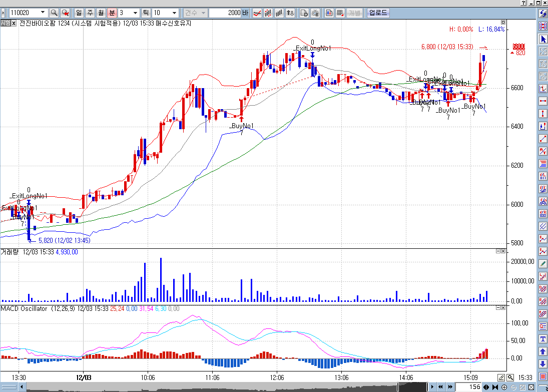The width and height of the screenshot is (548, 392).
Task: Select the arrow pointer tool in sidebar
Action: (x=542, y=39)
